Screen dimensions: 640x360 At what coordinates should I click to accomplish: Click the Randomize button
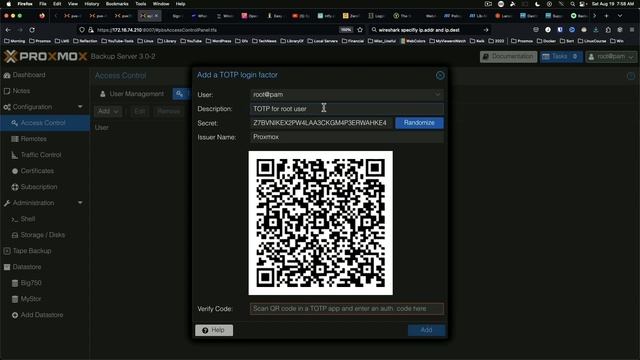(419, 123)
